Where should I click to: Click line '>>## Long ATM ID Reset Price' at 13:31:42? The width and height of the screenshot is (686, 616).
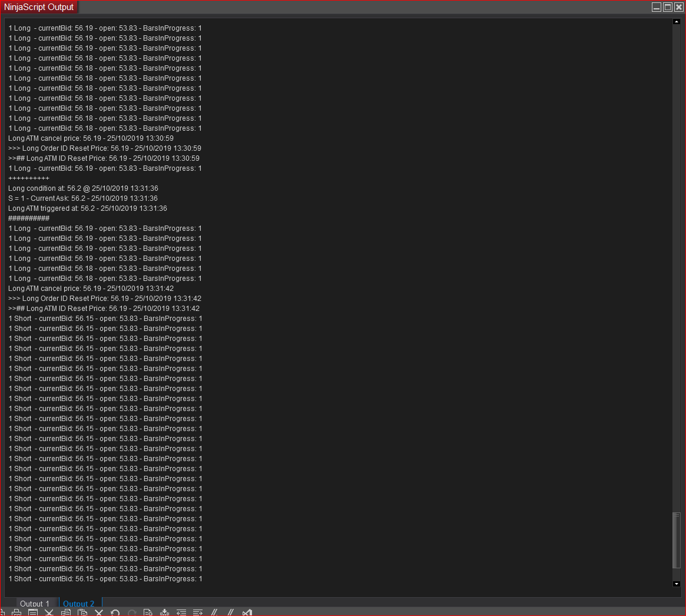(104, 309)
